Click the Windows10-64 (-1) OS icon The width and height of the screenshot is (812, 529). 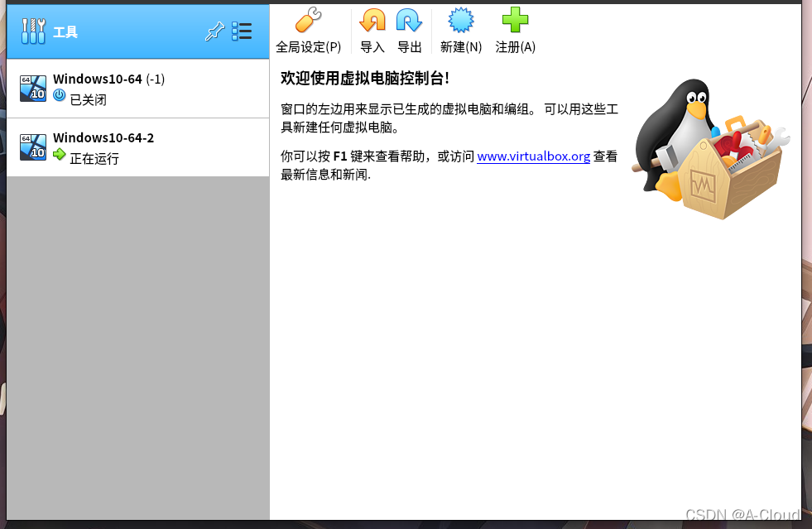[33, 88]
